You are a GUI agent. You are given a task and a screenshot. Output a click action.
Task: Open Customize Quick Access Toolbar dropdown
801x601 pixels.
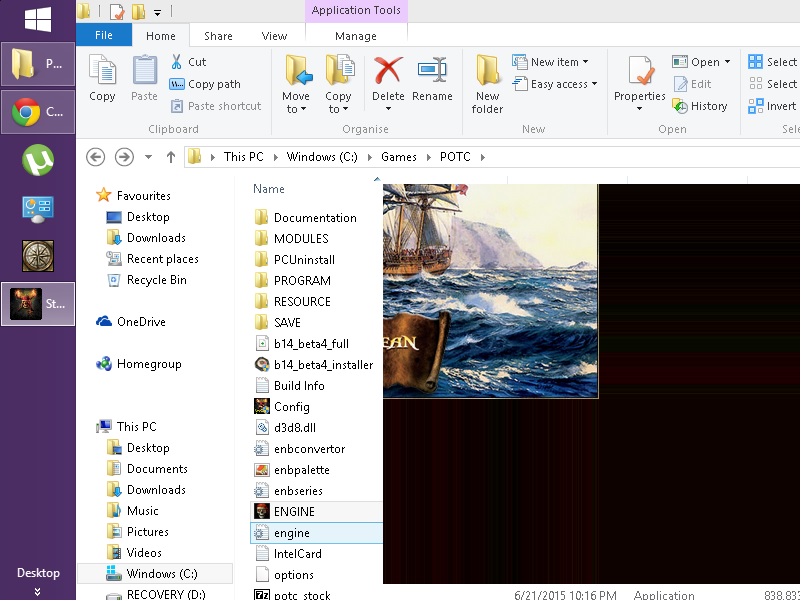(157, 12)
